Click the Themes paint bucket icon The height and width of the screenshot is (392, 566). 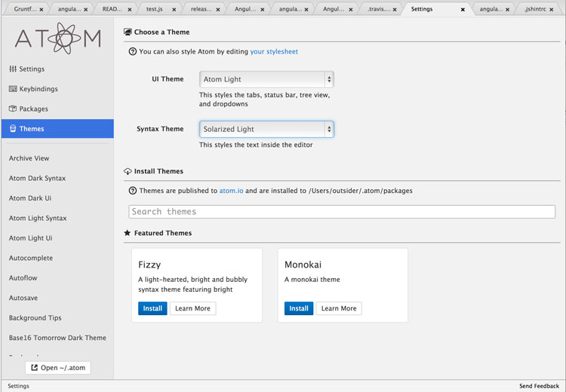13,129
